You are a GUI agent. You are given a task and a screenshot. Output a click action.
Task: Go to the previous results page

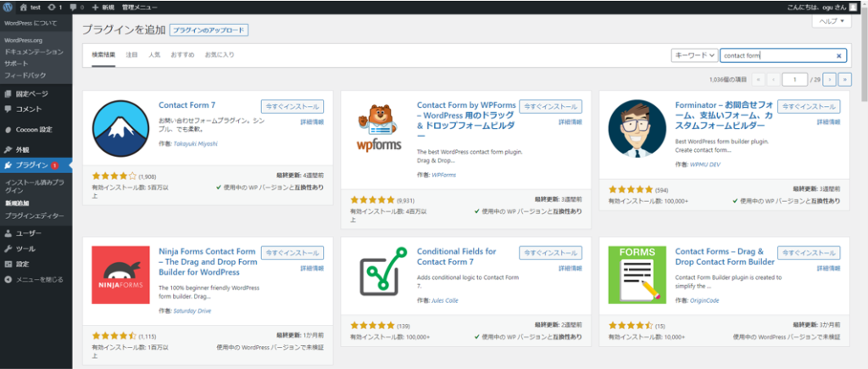tap(773, 80)
